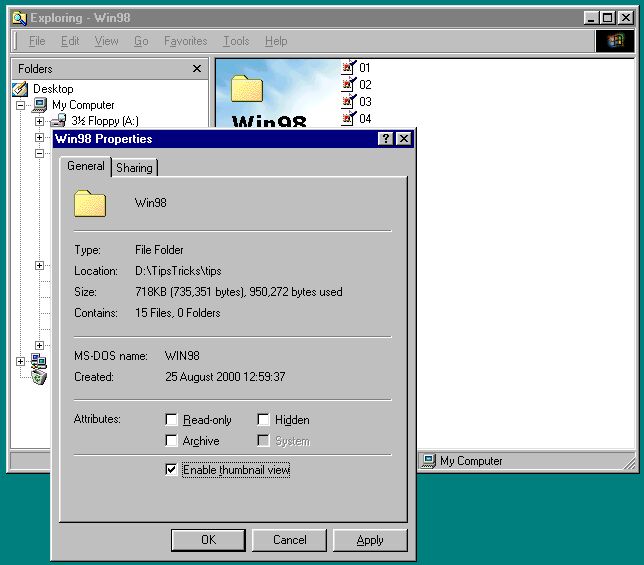This screenshot has width=644, height=565.
Task: Select file named 04 in the list
Action: pyautogui.click(x=365, y=119)
